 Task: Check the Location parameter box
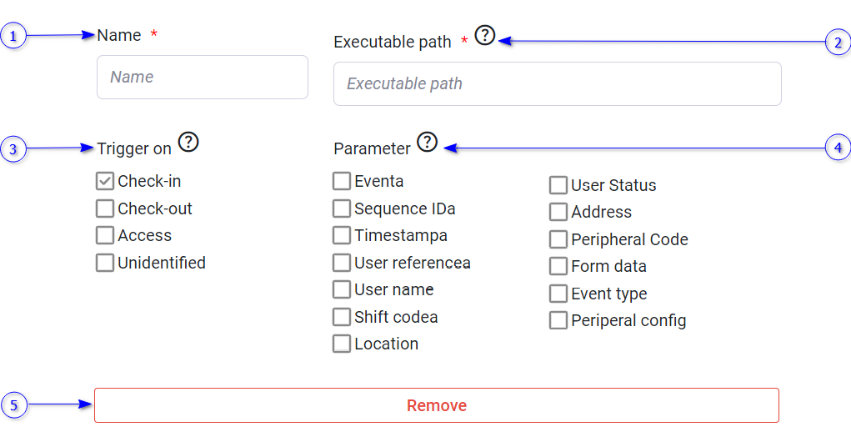tap(342, 344)
